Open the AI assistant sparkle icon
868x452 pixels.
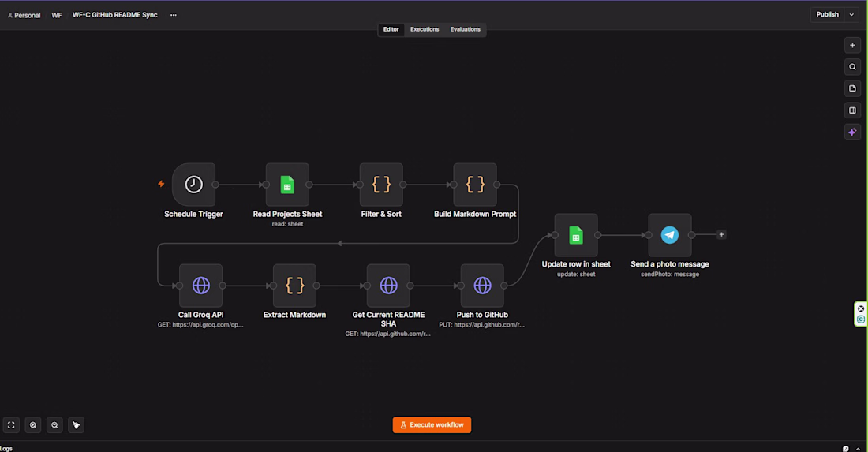(x=852, y=133)
